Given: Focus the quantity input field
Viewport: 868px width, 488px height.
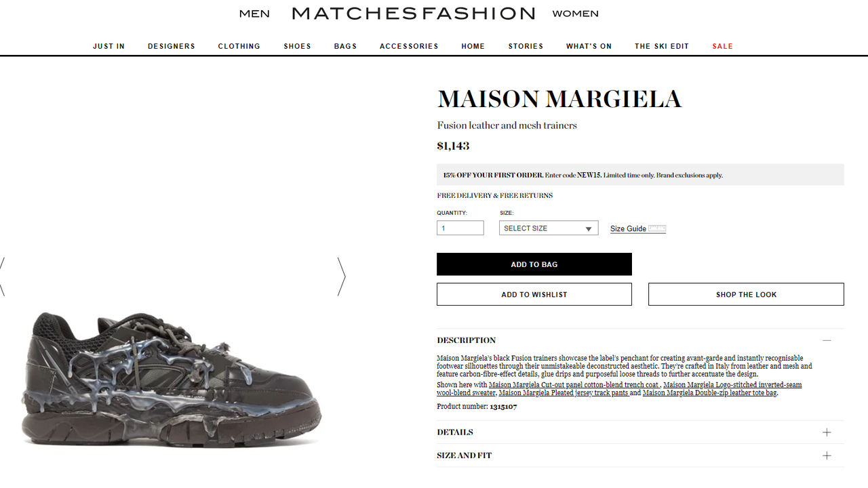Looking at the screenshot, I should (x=460, y=228).
